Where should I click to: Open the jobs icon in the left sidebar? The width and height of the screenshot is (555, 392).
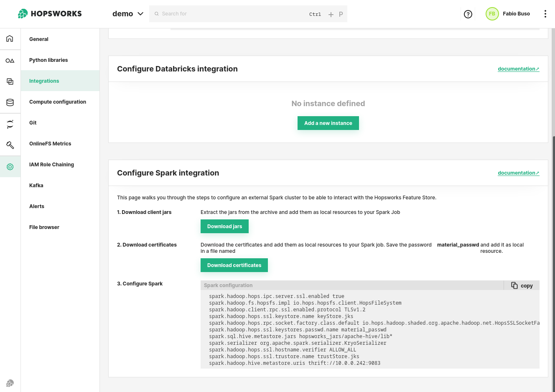tap(10, 124)
